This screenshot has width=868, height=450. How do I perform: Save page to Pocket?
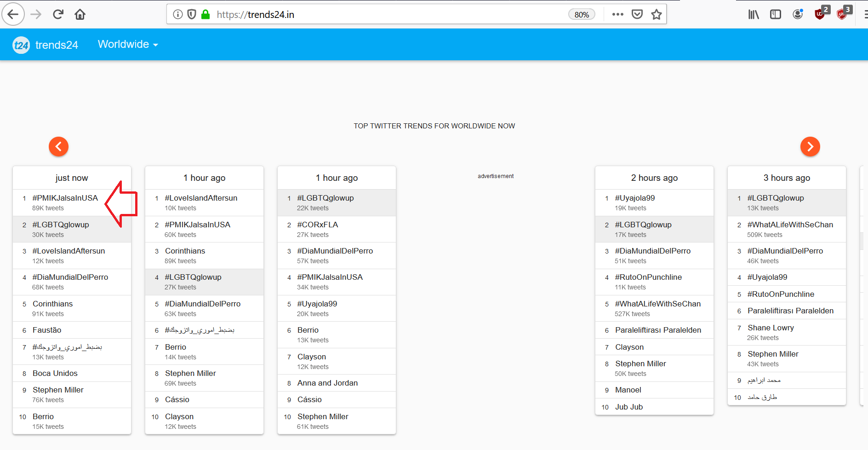637,14
